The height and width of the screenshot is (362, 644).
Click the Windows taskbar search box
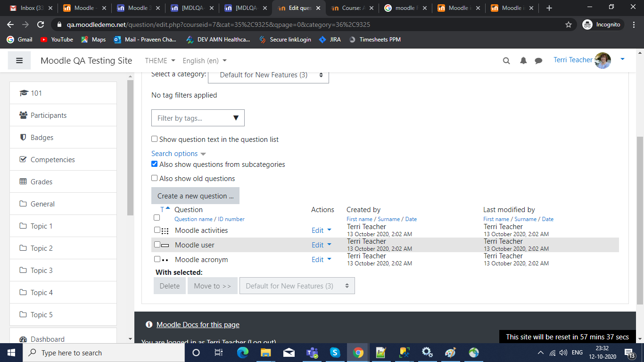[103, 353]
